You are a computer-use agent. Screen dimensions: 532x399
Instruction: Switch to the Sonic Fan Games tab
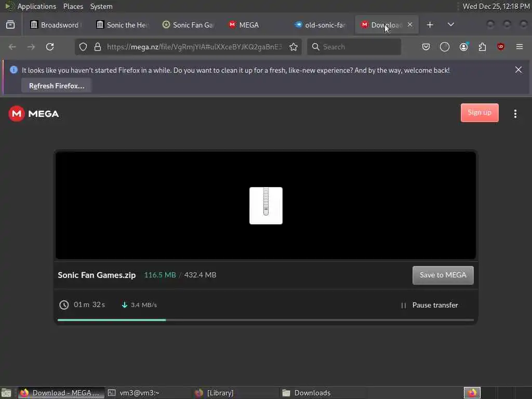tap(189, 25)
